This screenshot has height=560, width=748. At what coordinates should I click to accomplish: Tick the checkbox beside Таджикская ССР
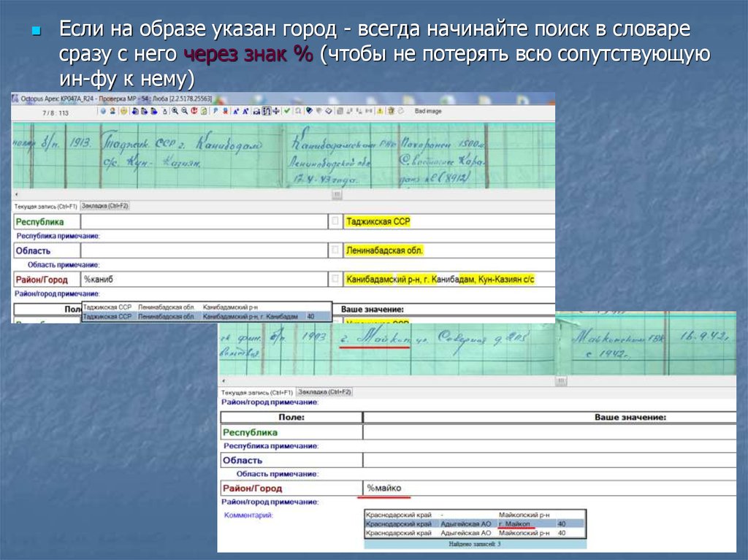(335, 221)
